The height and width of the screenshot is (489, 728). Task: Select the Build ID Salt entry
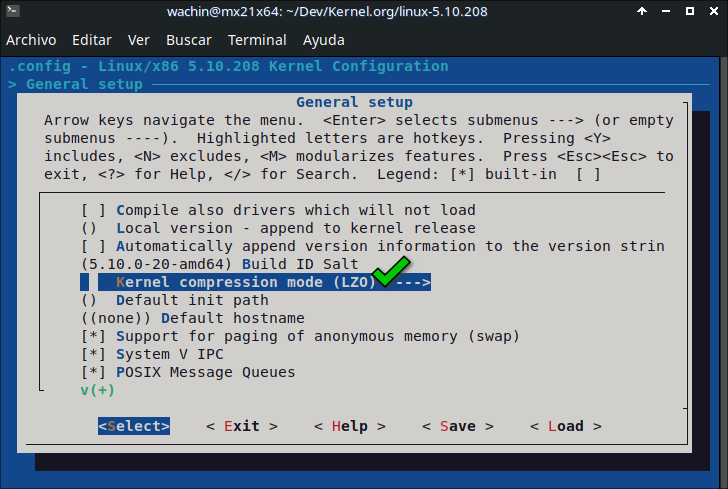click(220, 264)
